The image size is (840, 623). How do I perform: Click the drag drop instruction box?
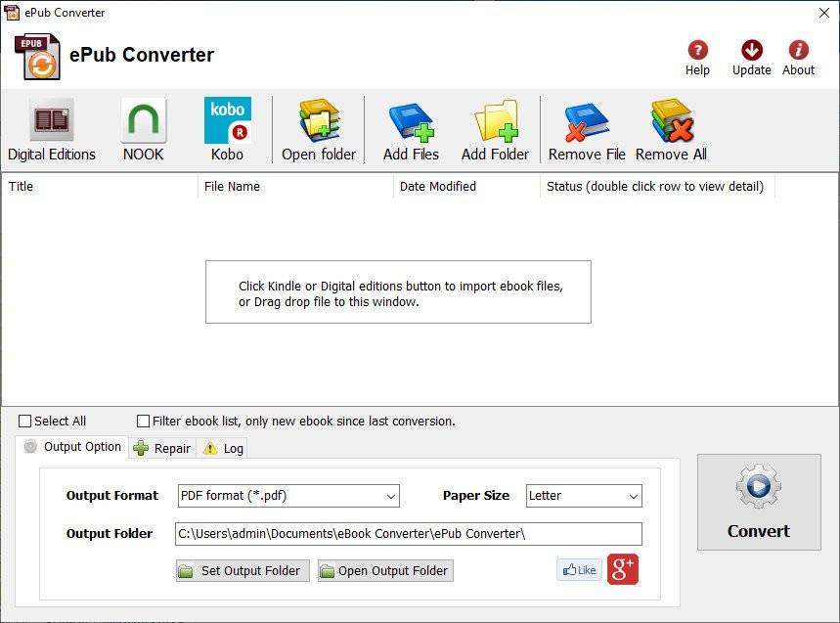point(398,292)
